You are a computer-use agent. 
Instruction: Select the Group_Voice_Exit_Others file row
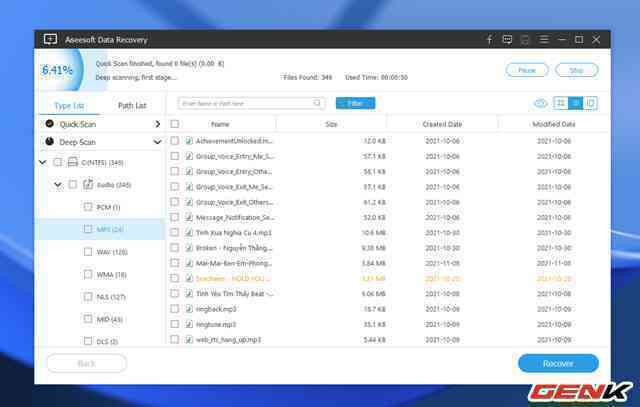point(389,202)
